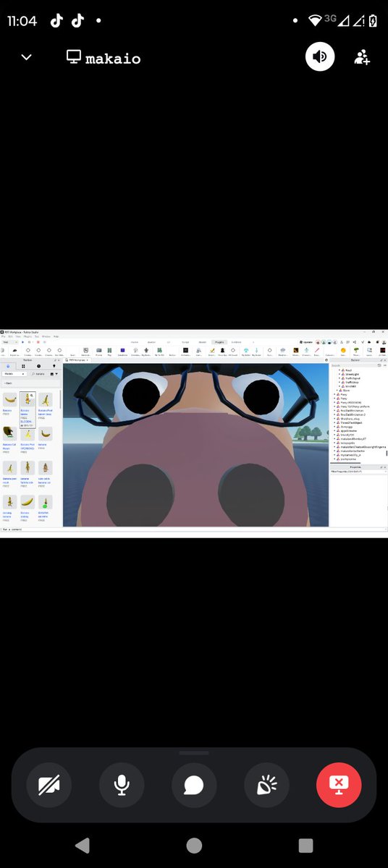Open the call text chat
Screen dimensions: 388x868
[194, 784]
